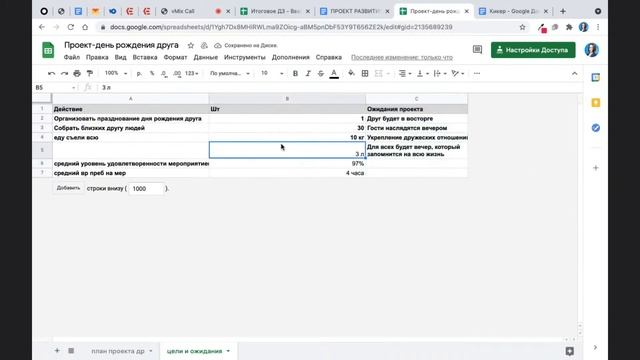Screen dimensions: 640x360
Task: Select the cell with 97%
Action: (287, 163)
